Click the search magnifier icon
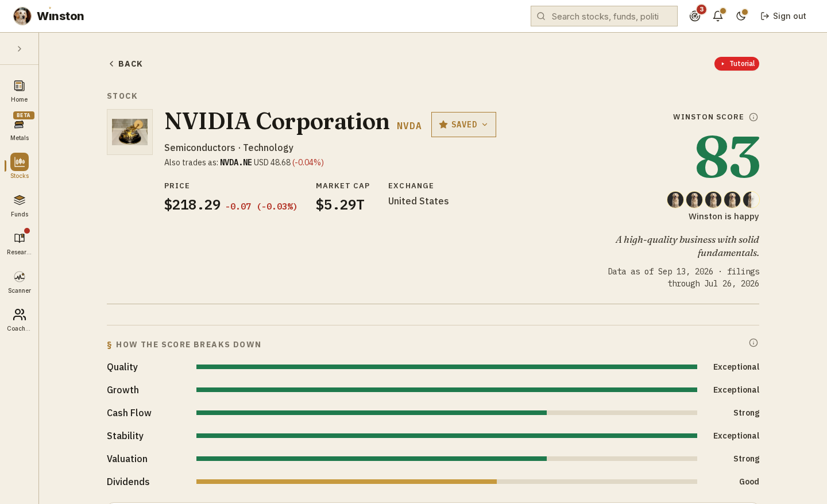The height and width of the screenshot is (504, 827). (541, 16)
